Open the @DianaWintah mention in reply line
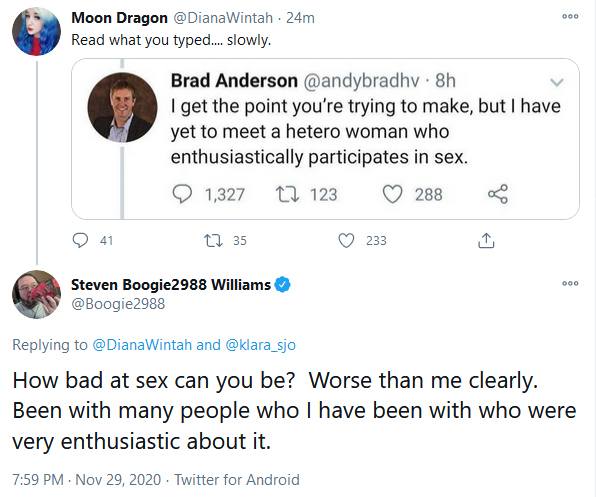Screen dimensions: 596x497 point(142,345)
